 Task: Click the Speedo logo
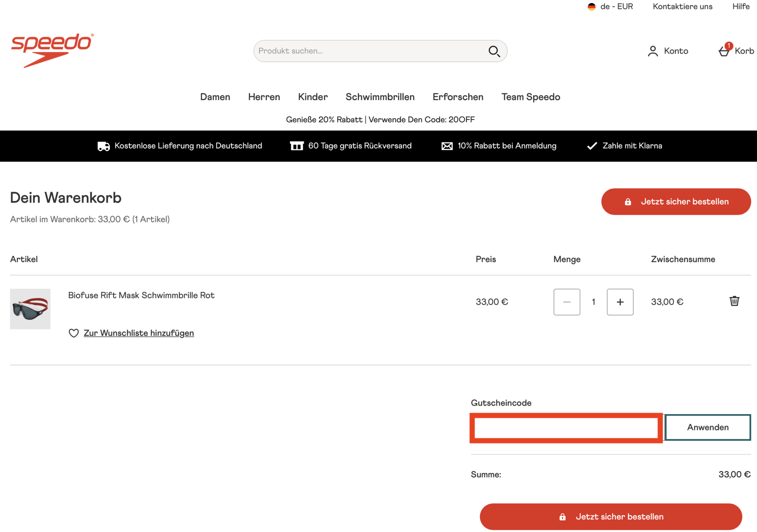(x=52, y=50)
